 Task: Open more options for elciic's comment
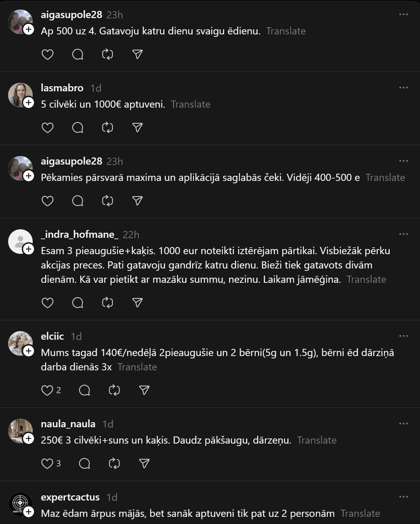[x=403, y=336]
